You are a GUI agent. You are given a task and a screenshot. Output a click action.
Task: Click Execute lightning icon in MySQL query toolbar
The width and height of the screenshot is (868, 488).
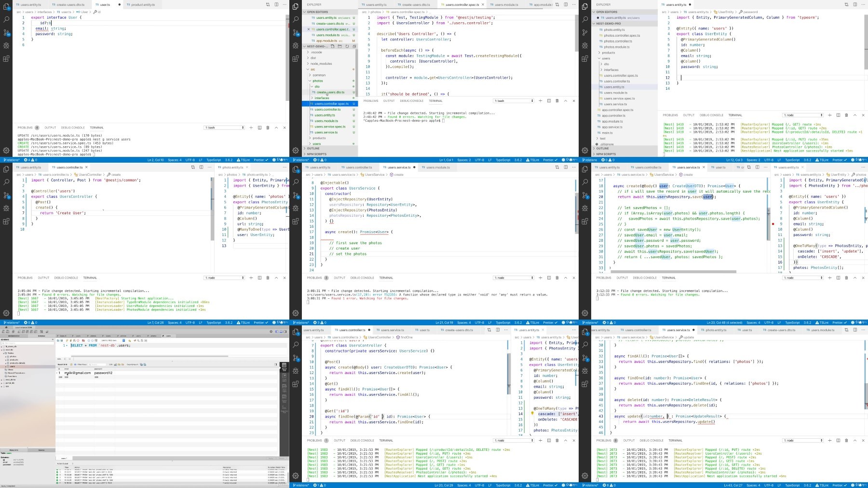pyautogui.click(x=67, y=340)
